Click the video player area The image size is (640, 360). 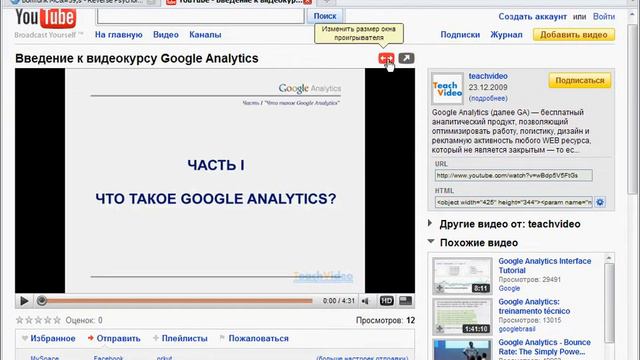pyautogui.click(x=215, y=180)
